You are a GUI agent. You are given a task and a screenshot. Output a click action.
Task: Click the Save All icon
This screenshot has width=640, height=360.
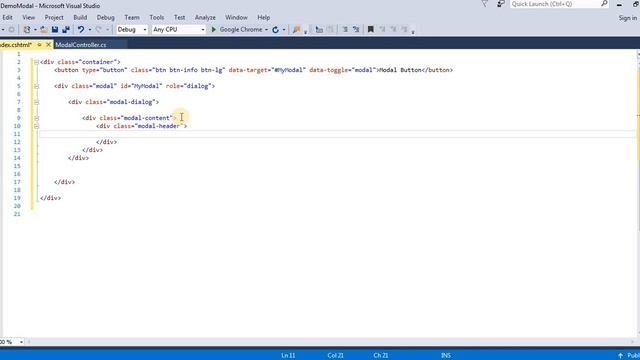pos(66,29)
